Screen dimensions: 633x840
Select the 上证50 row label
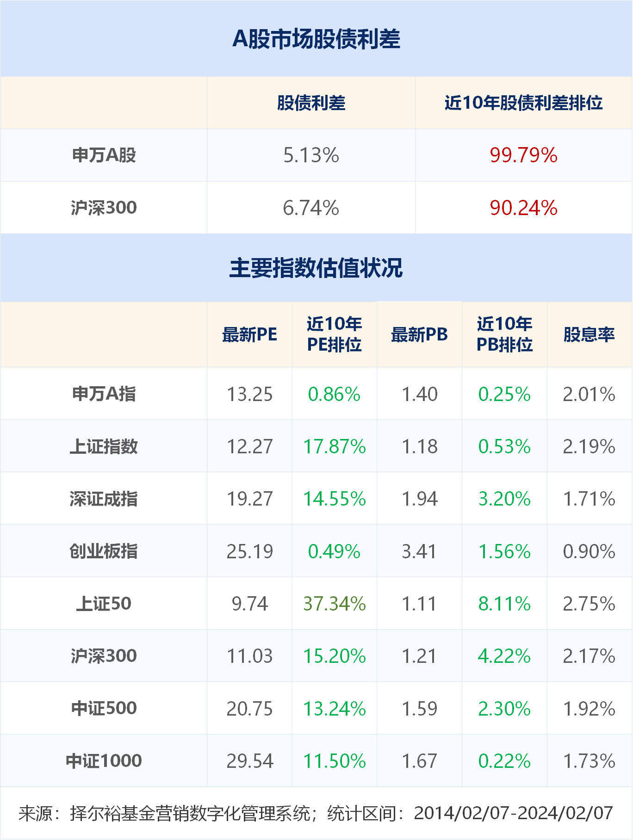[104, 604]
